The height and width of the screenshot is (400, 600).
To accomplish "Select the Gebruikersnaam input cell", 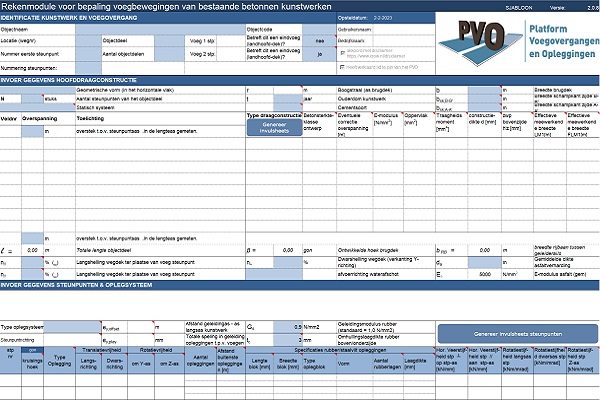I will [404, 29].
